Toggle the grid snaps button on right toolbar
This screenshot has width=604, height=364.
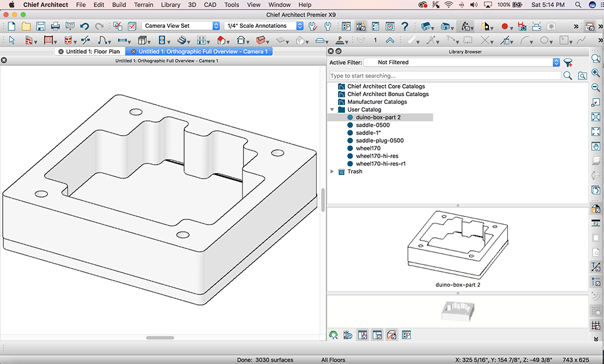[596, 325]
